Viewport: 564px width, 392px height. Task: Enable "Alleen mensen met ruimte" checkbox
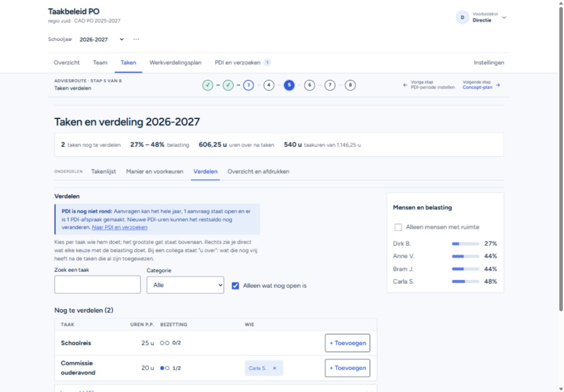tap(398, 227)
